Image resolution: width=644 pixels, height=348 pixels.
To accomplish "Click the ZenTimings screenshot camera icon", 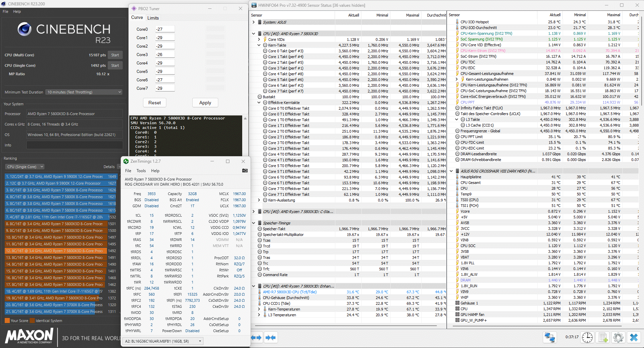I will 245,170.
